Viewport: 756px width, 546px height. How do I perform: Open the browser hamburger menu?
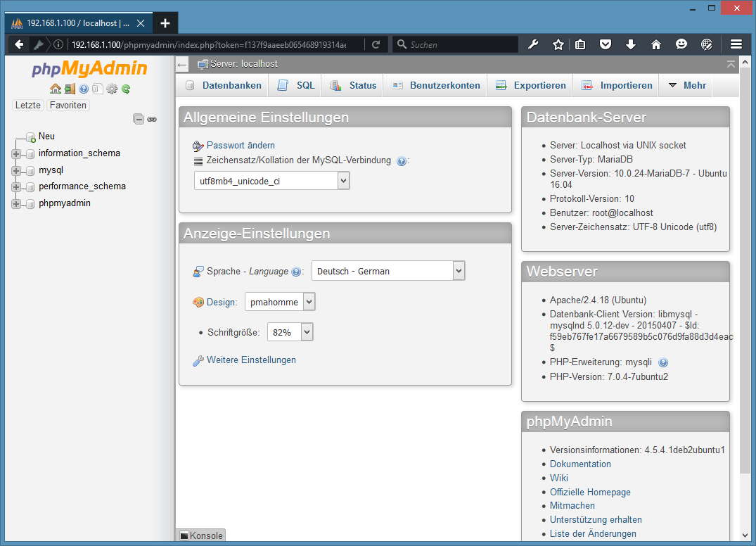point(736,45)
